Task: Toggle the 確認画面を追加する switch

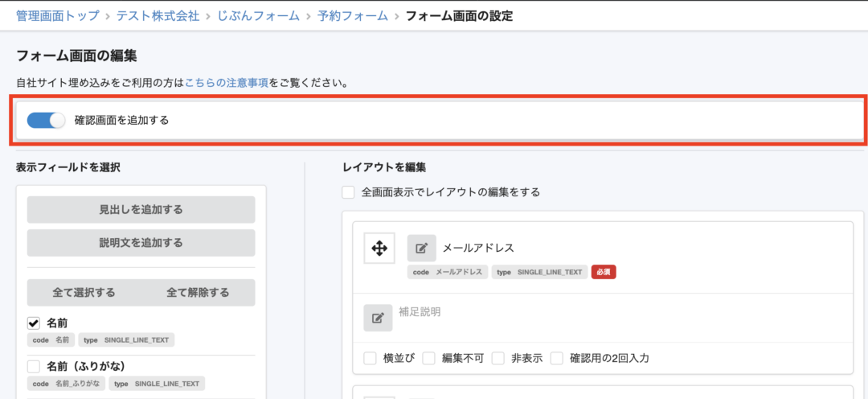Action: (46, 121)
